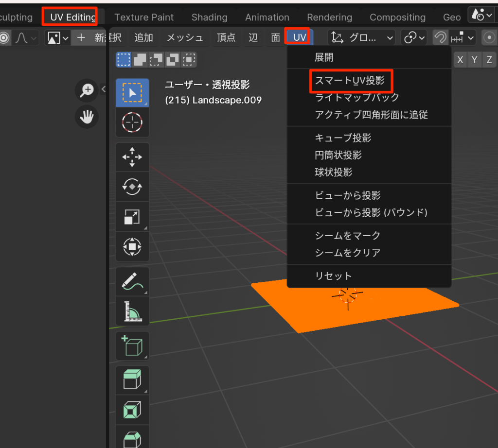The height and width of the screenshot is (448, 498).
Task: Choose スマートUV投影 from UV menu
Action: pos(350,81)
